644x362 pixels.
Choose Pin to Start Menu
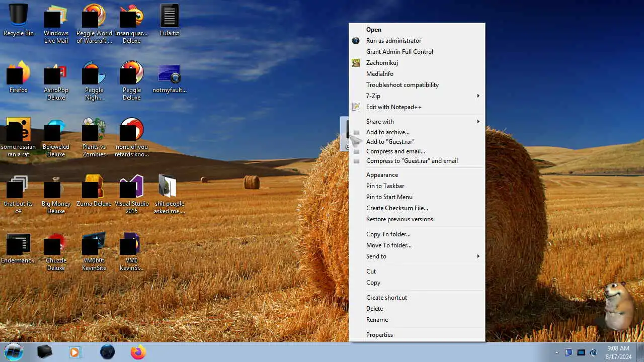417,197
